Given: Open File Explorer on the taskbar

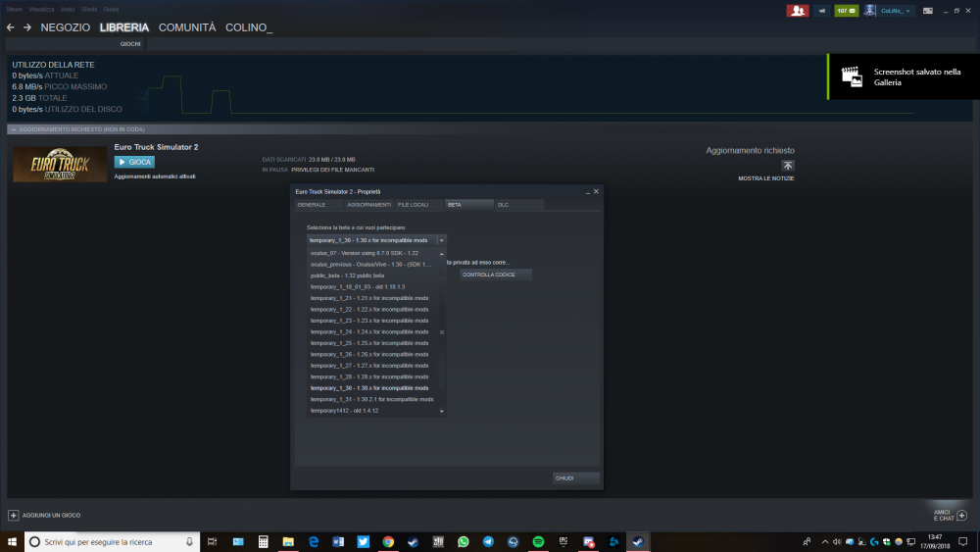Looking at the screenshot, I should pyautogui.click(x=288, y=542).
